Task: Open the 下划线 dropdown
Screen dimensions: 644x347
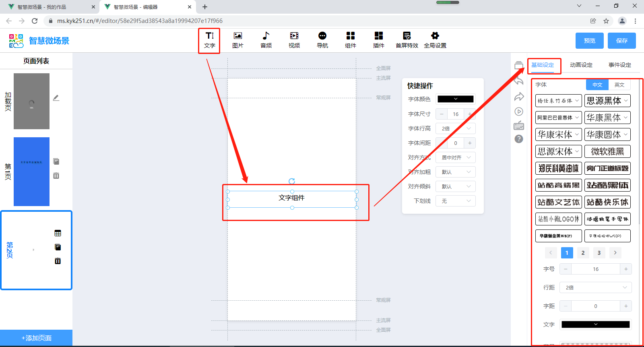Action: tap(455, 201)
